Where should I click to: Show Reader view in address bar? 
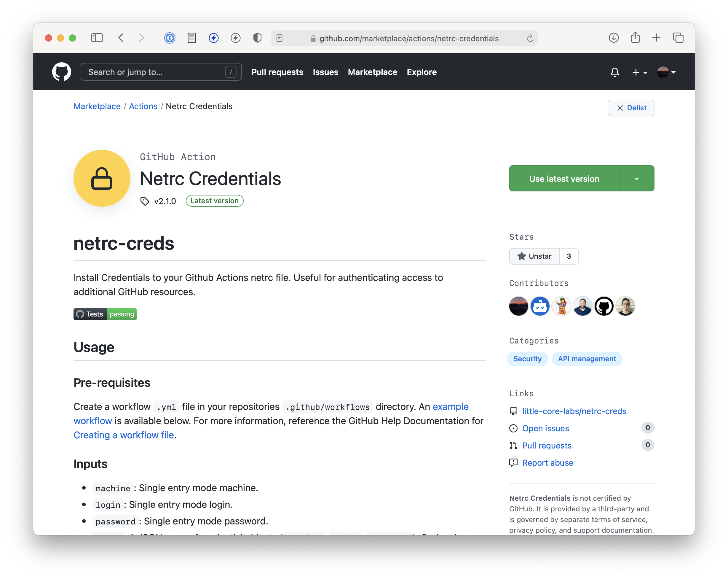[279, 38]
